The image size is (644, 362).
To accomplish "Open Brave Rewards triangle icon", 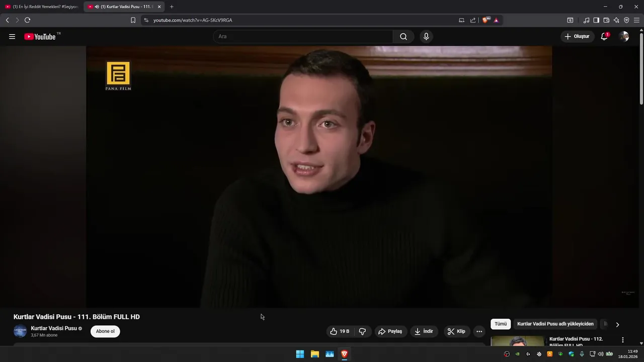I will tap(496, 20).
